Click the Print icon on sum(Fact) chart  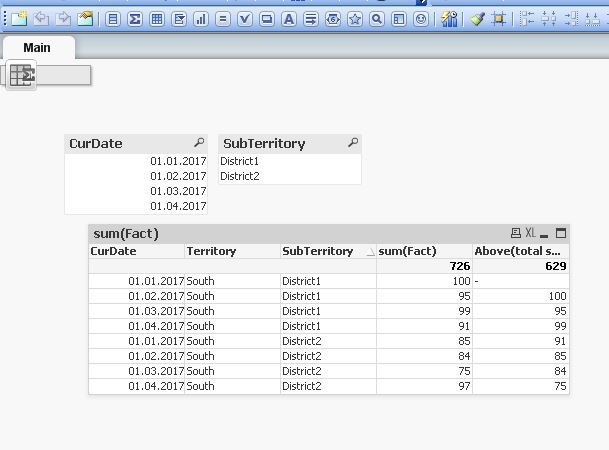coord(516,233)
